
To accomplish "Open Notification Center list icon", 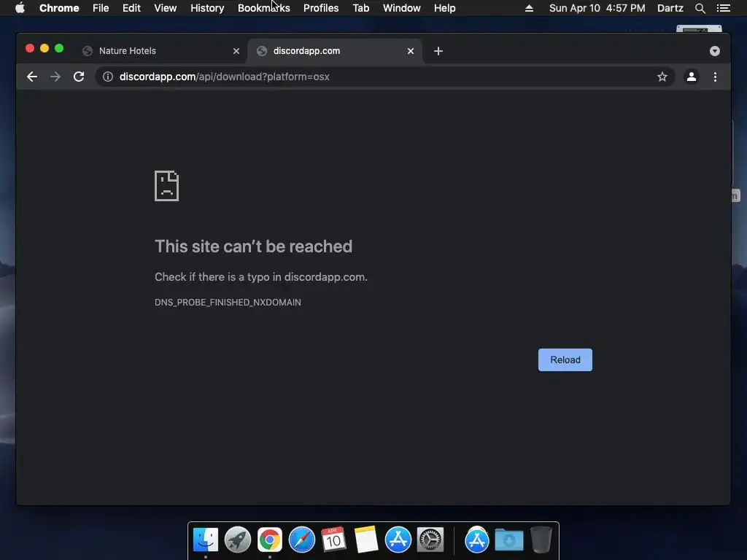I will tap(724, 8).
